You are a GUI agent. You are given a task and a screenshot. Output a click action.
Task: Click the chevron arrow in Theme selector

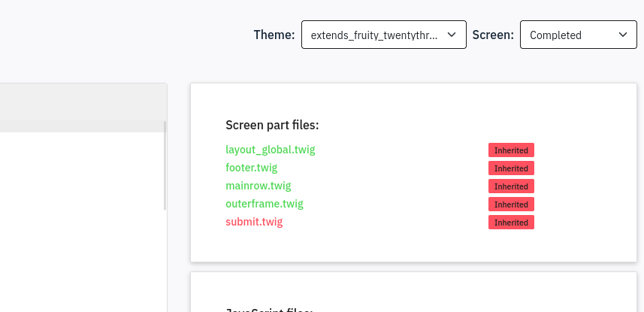tap(452, 35)
